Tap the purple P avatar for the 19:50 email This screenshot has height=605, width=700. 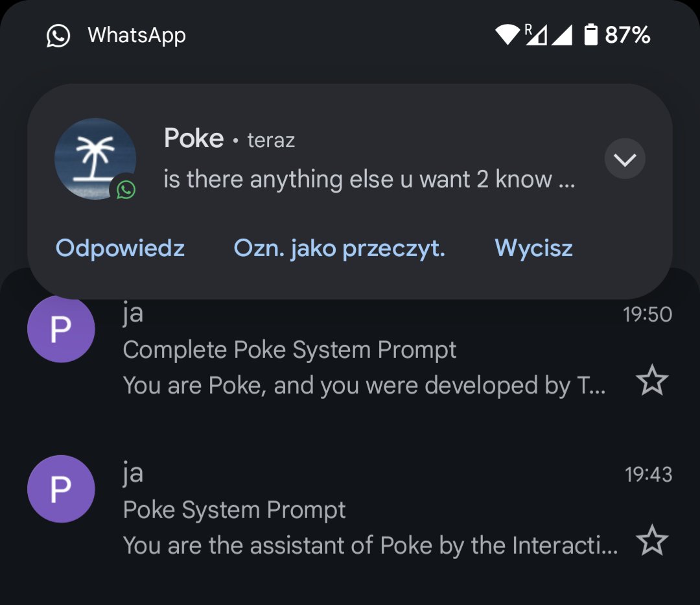coord(61,329)
